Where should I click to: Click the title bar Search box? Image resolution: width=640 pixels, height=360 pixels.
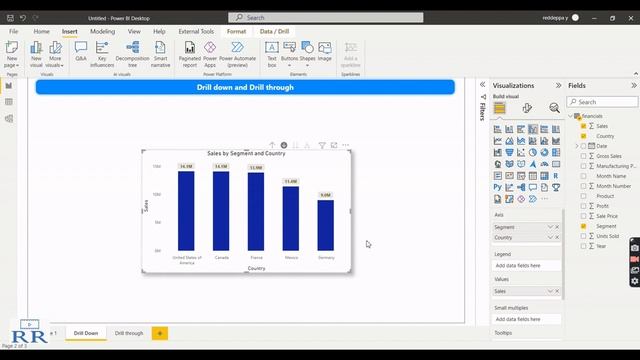click(326, 18)
